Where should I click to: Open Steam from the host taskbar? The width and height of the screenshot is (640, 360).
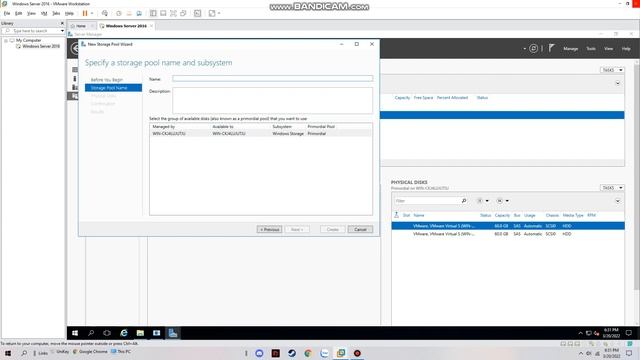tap(292, 353)
